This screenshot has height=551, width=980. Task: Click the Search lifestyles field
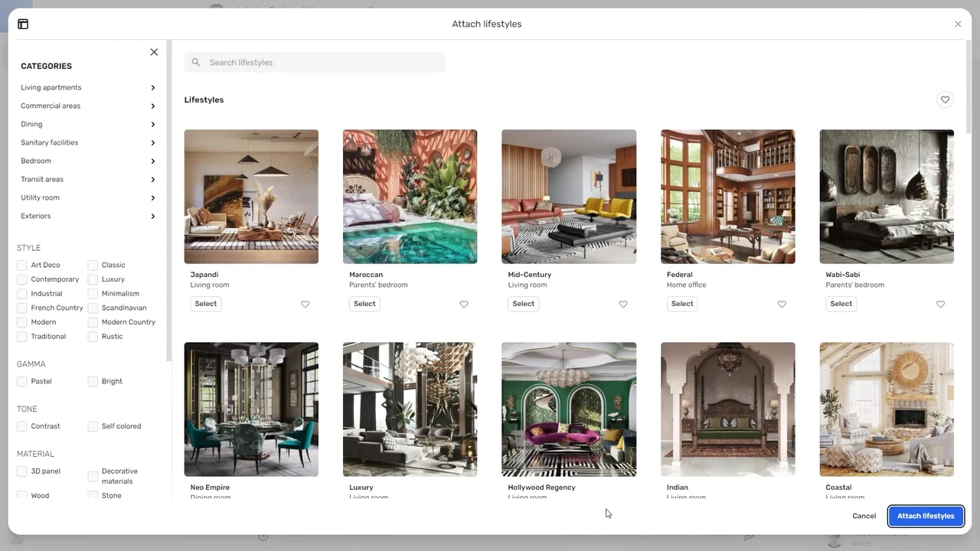tap(315, 62)
